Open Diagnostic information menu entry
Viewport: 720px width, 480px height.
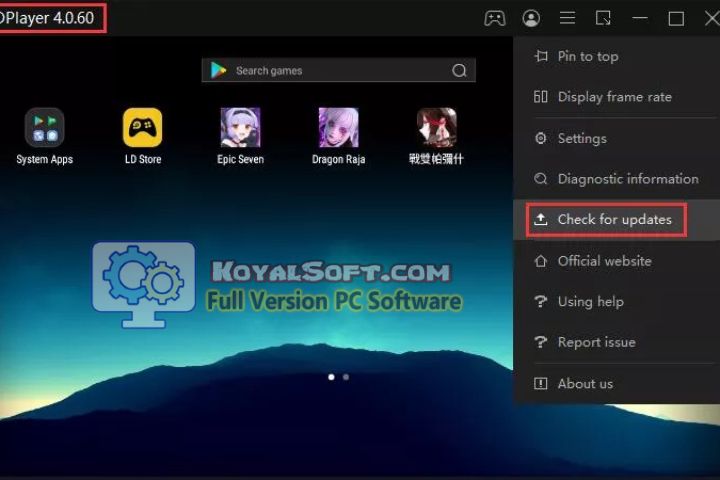(616, 179)
